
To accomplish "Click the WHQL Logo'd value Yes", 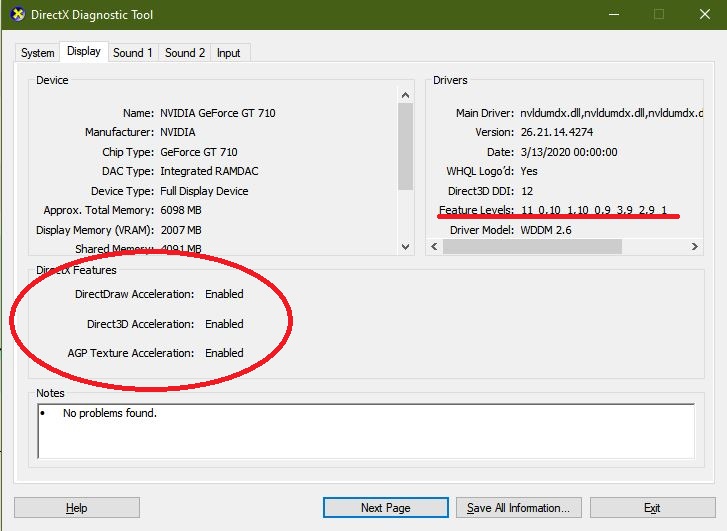I will [x=529, y=171].
